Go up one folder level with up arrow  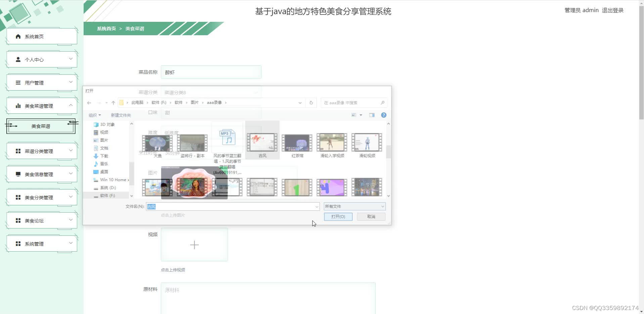click(x=113, y=103)
